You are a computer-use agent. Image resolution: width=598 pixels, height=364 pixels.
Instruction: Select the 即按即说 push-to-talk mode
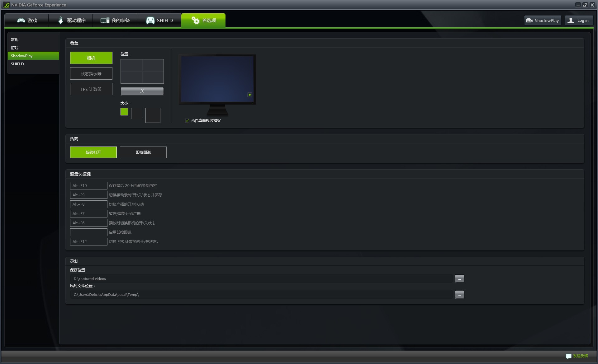click(143, 152)
